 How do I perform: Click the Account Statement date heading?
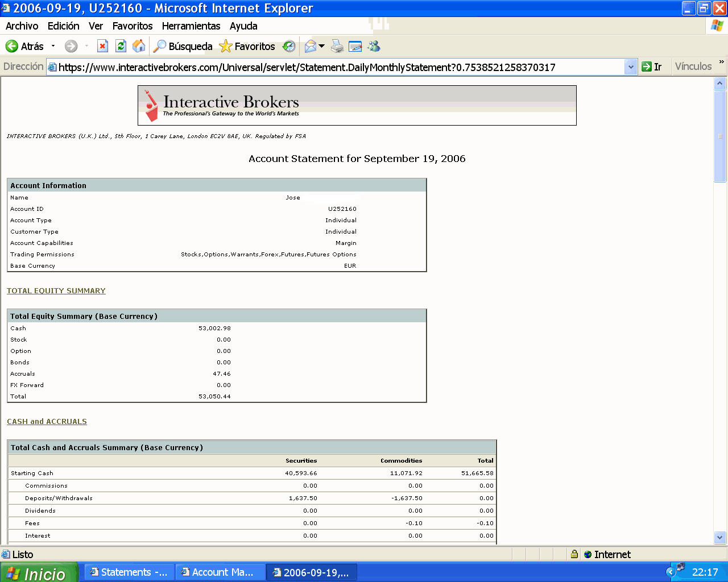357,159
